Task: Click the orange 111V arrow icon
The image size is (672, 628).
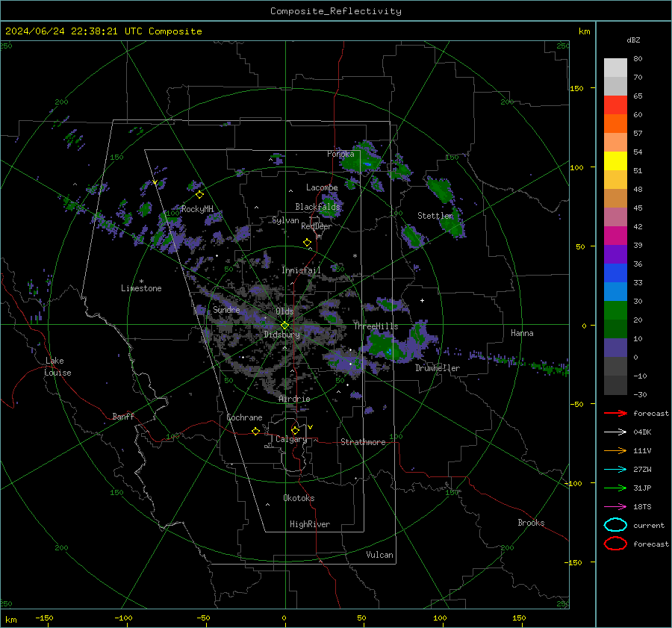Action: click(615, 450)
